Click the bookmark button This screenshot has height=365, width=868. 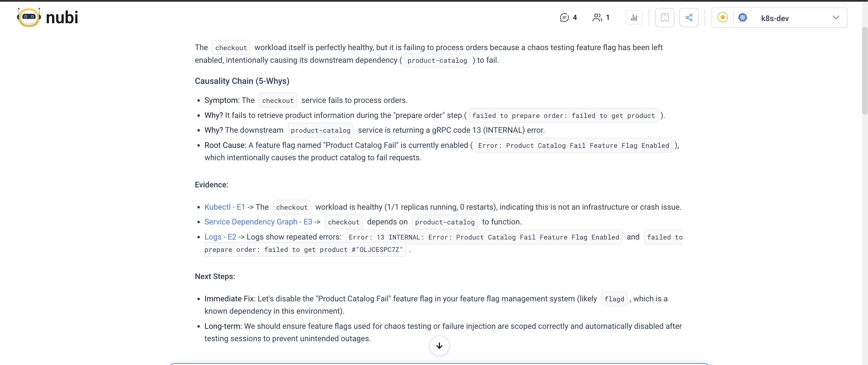coord(665,17)
